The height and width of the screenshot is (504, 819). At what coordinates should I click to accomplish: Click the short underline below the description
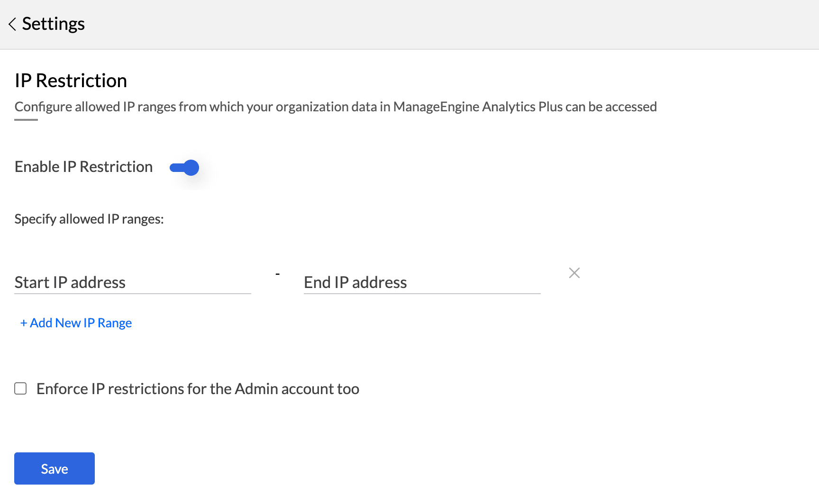[26, 120]
